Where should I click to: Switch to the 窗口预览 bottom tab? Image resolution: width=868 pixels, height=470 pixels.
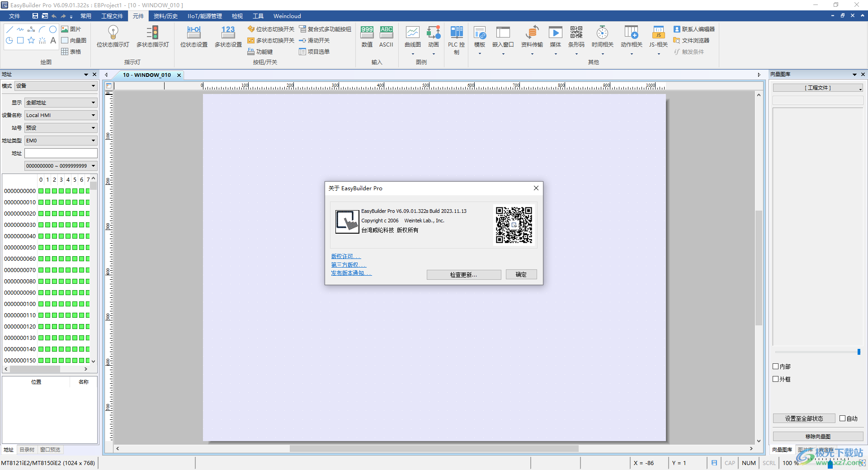click(50, 450)
